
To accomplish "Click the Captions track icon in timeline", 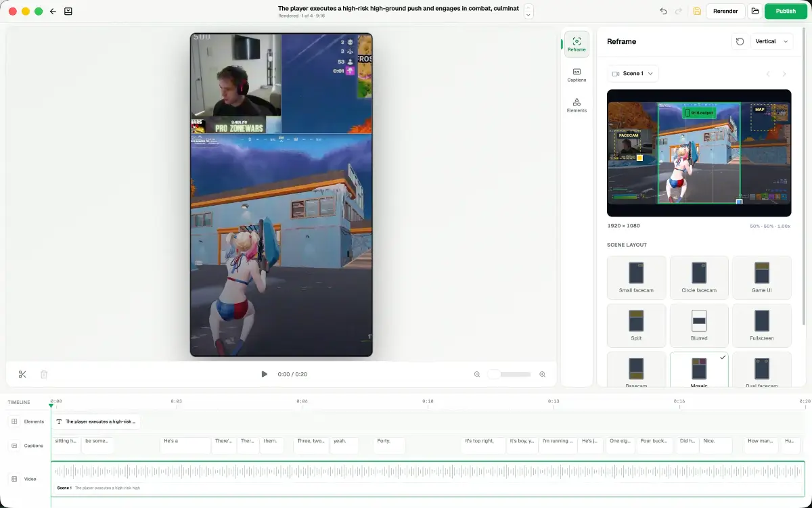I will tap(14, 446).
